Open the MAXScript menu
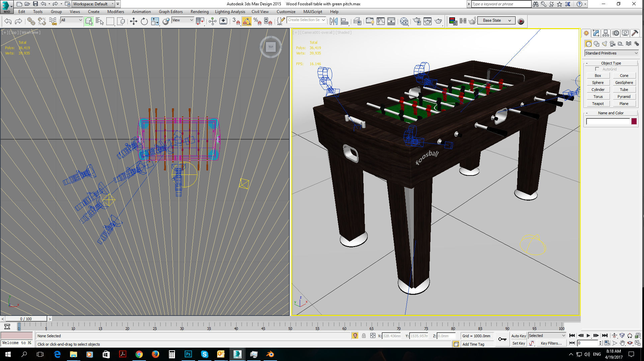 (313, 12)
